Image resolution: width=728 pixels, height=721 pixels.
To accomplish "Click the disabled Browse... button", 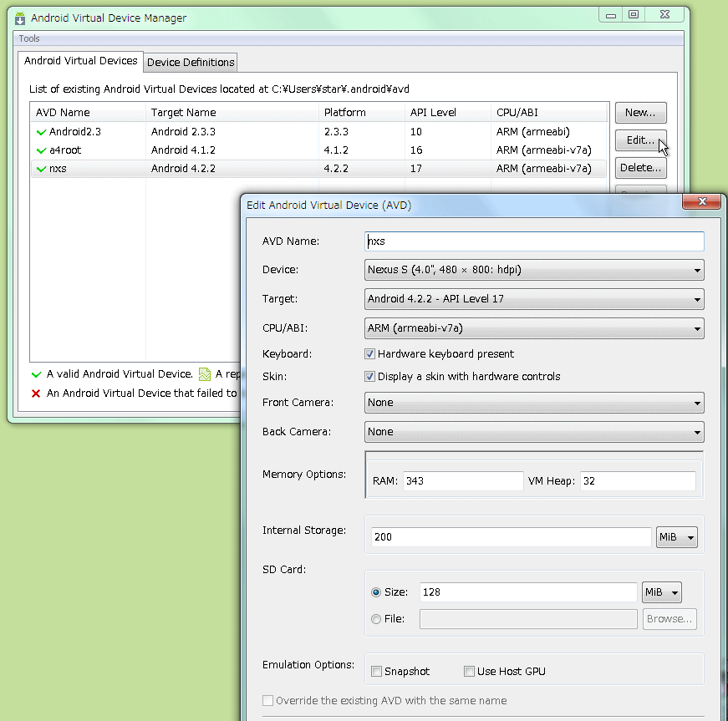I will pos(669,619).
